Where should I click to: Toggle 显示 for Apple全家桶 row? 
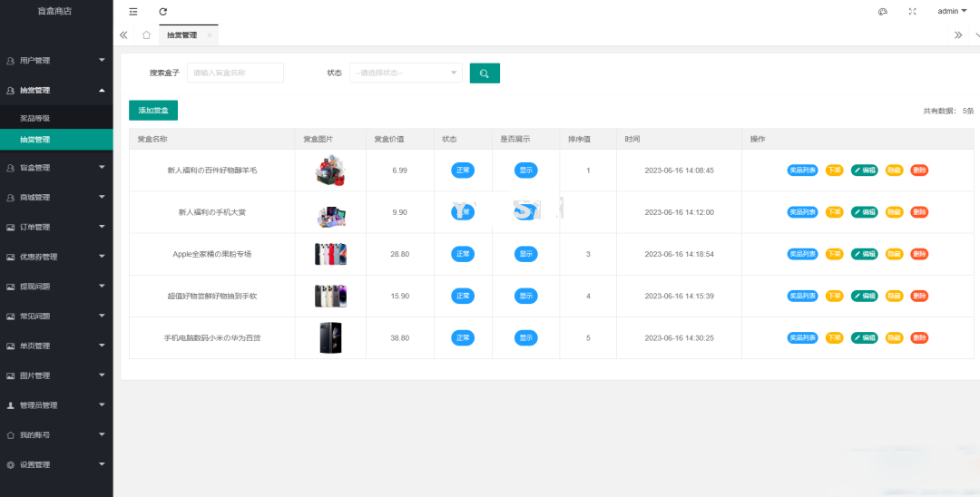[x=526, y=254]
